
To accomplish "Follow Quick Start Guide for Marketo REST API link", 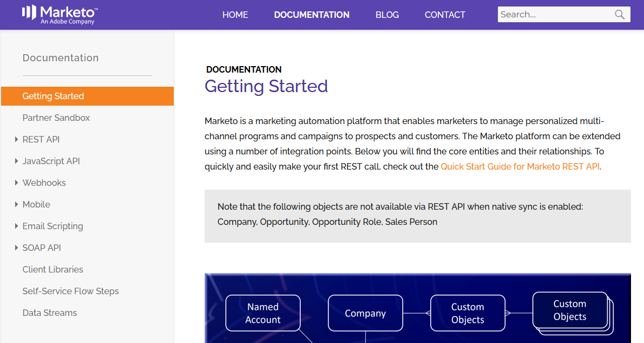I will (520, 166).
